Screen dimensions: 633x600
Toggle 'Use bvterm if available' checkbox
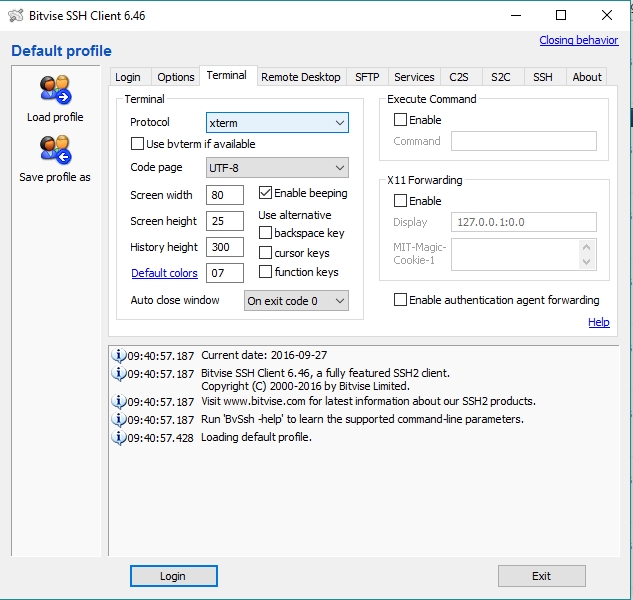pos(137,144)
